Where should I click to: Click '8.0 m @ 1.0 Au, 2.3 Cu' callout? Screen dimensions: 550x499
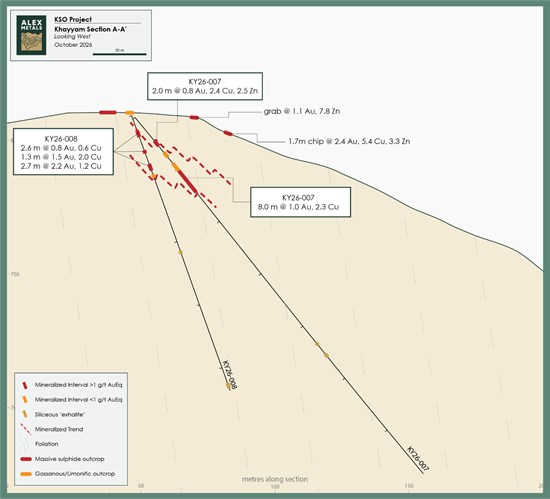pyautogui.click(x=300, y=202)
